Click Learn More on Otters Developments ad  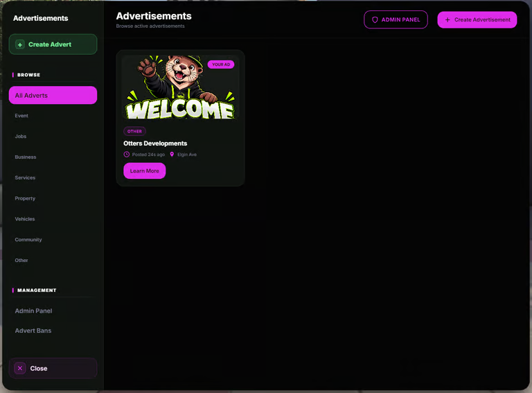pyautogui.click(x=145, y=171)
